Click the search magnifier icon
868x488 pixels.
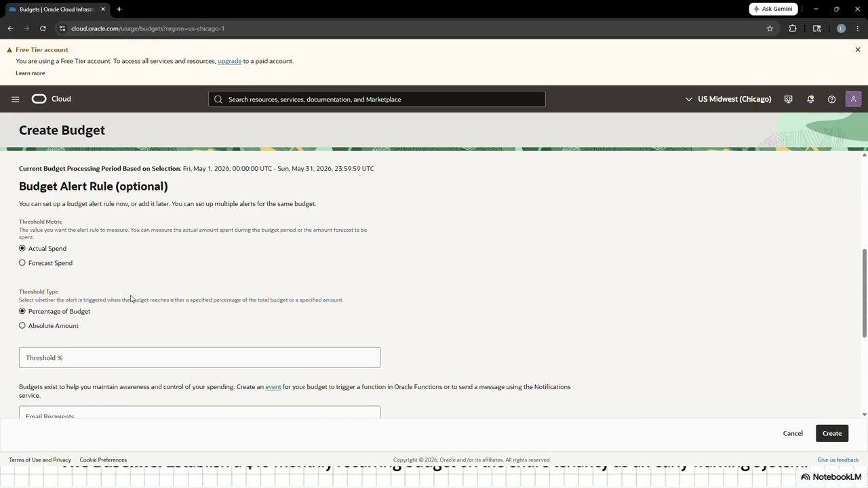coord(218,99)
